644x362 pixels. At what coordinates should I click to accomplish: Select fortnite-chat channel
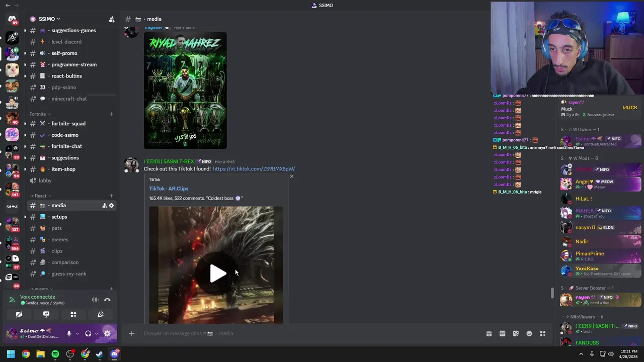(71, 146)
